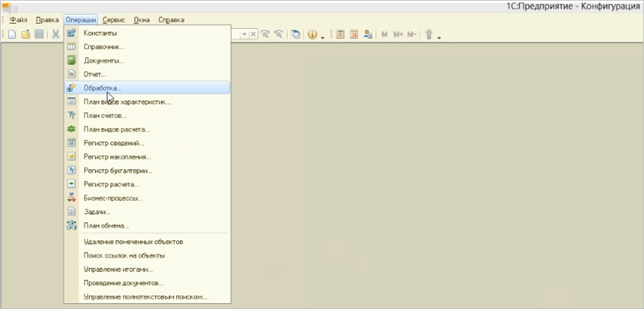644x309 pixels.
Task: Click the Settings wrench tool icon
Action: pyautogui.click(x=429, y=35)
